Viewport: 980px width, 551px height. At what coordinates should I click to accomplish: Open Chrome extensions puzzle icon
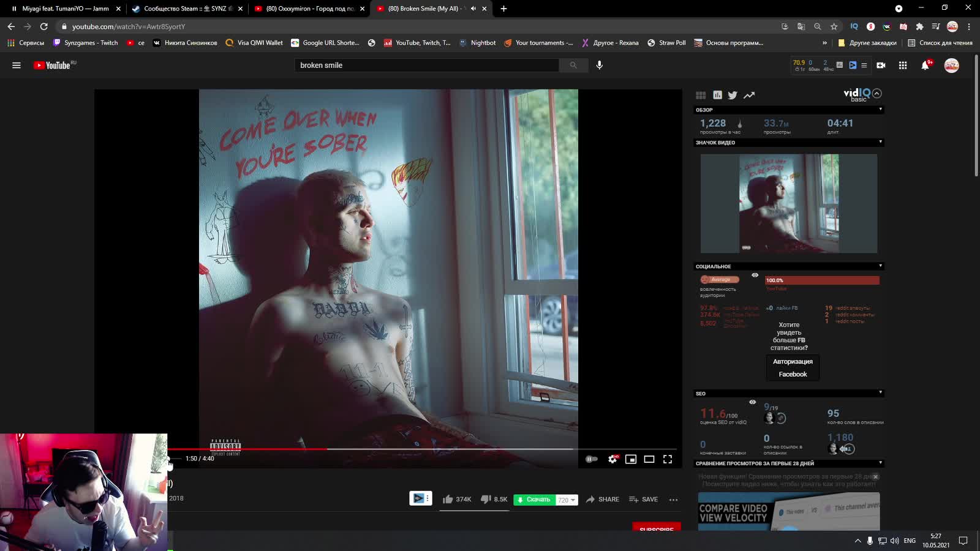919,26
